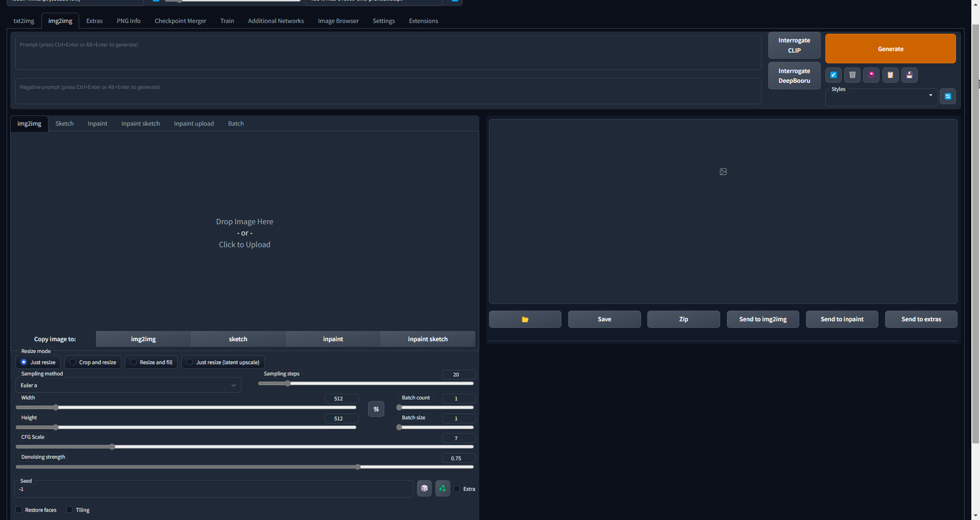Select Just resize (latent upscale) mode
Screen dimensions: 980x520
click(x=223, y=362)
